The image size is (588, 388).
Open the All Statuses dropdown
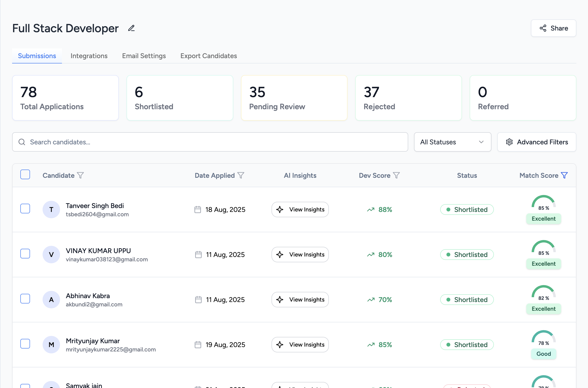(x=452, y=142)
